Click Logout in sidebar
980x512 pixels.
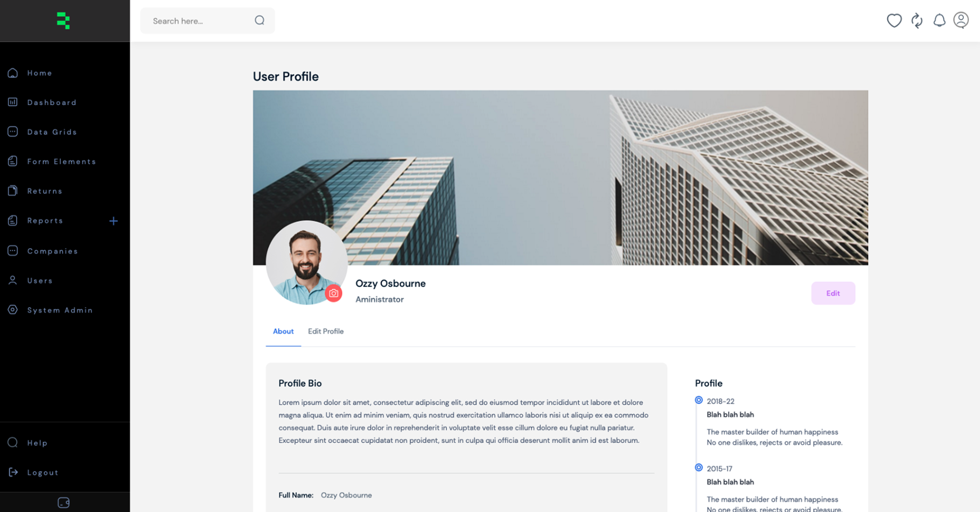(43, 473)
